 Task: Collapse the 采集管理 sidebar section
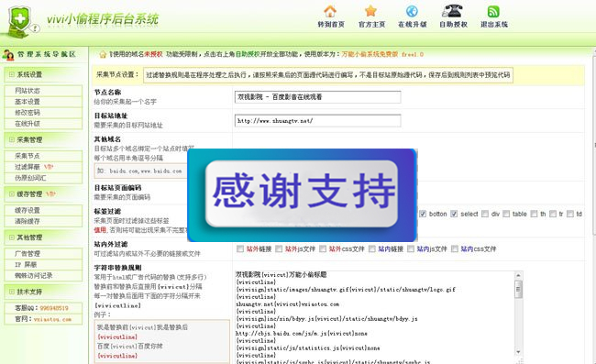12,140
